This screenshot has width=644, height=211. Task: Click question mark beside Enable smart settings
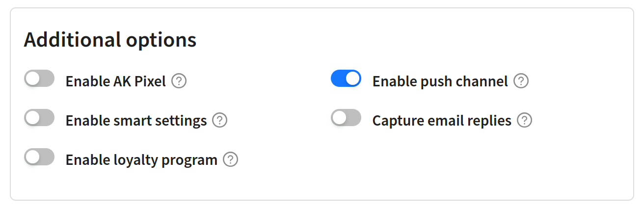(x=220, y=120)
